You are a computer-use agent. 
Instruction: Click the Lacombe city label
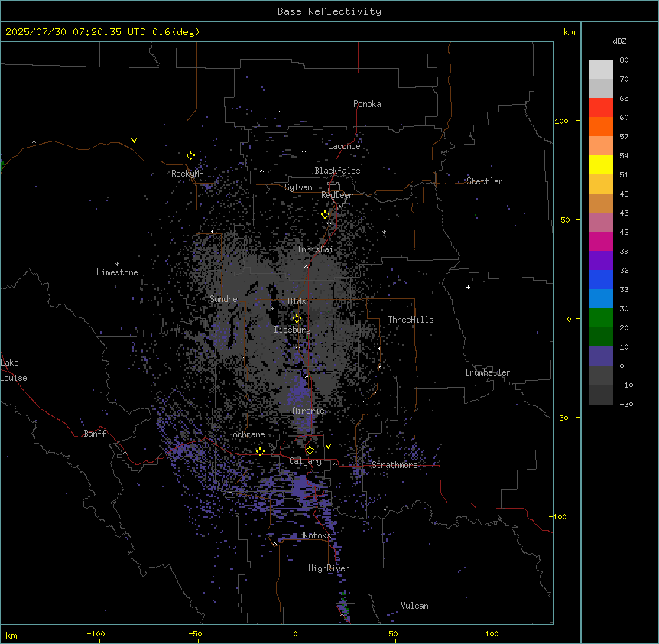tap(344, 146)
